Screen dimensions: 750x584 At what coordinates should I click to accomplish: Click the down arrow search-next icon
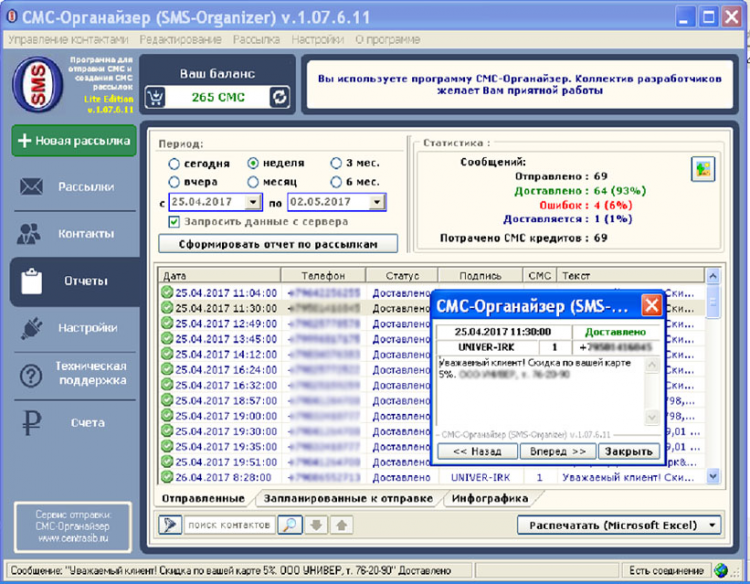tap(316, 525)
